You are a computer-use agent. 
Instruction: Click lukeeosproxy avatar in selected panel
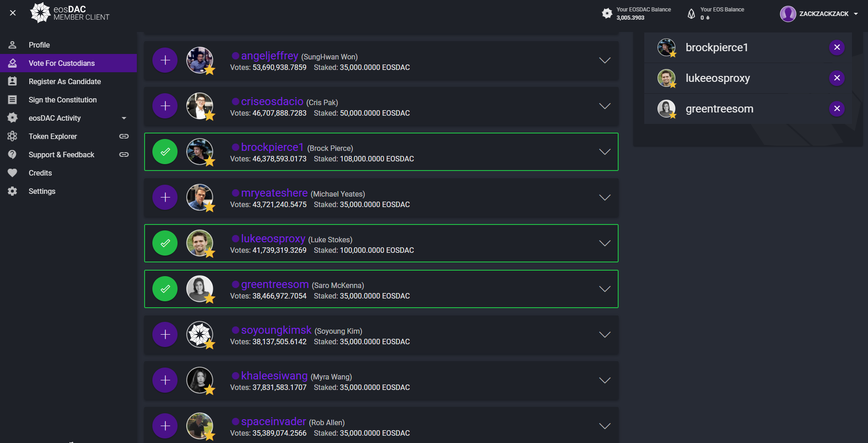(667, 78)
